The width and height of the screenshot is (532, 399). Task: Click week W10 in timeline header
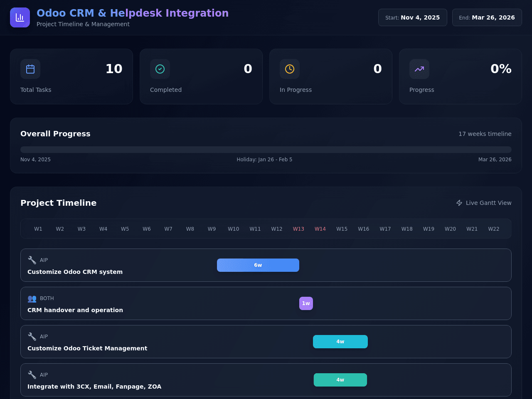point(234,229)
